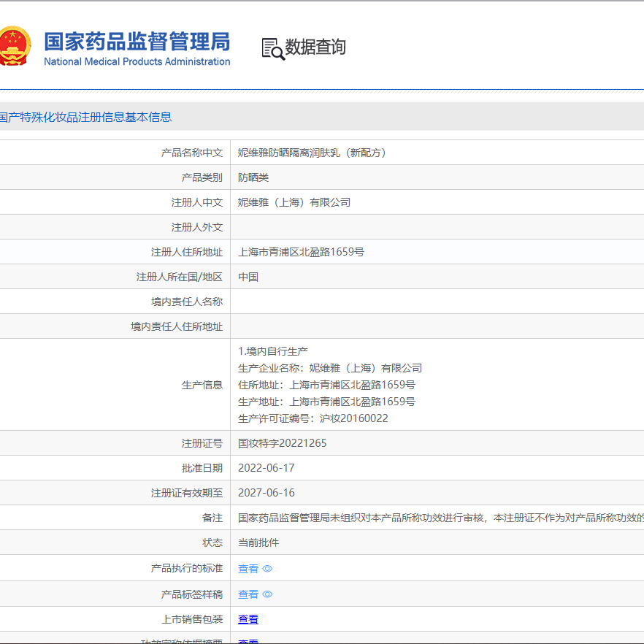Preview 产品执行的标准 using the eye icon
Screen dimensions: 644x644
(x=267, y=568)
